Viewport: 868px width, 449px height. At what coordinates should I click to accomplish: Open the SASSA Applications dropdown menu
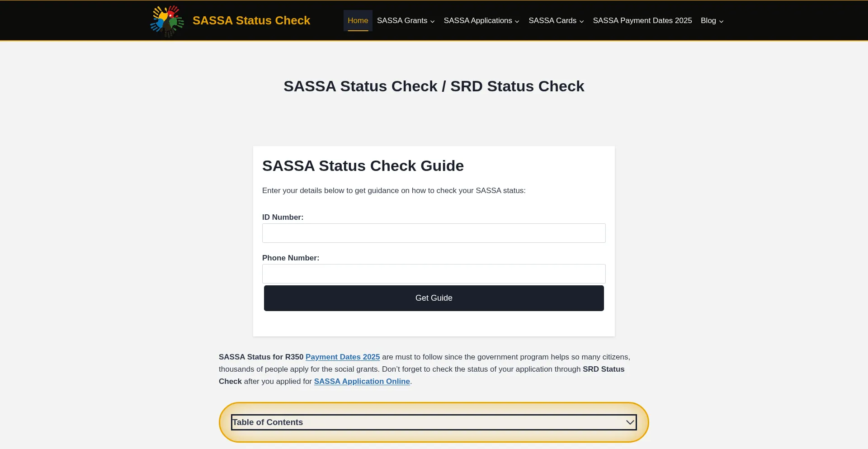478,21
